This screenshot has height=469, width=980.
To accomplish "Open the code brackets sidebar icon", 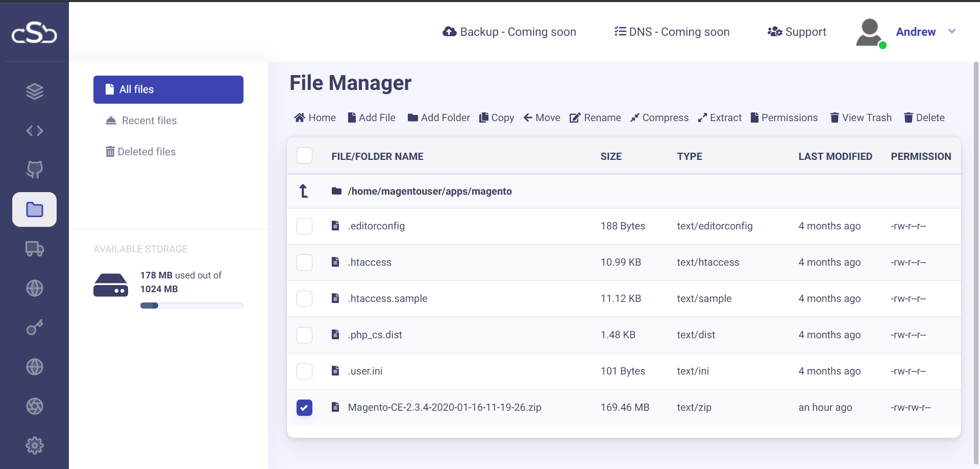I will click(x=34, y=131).
